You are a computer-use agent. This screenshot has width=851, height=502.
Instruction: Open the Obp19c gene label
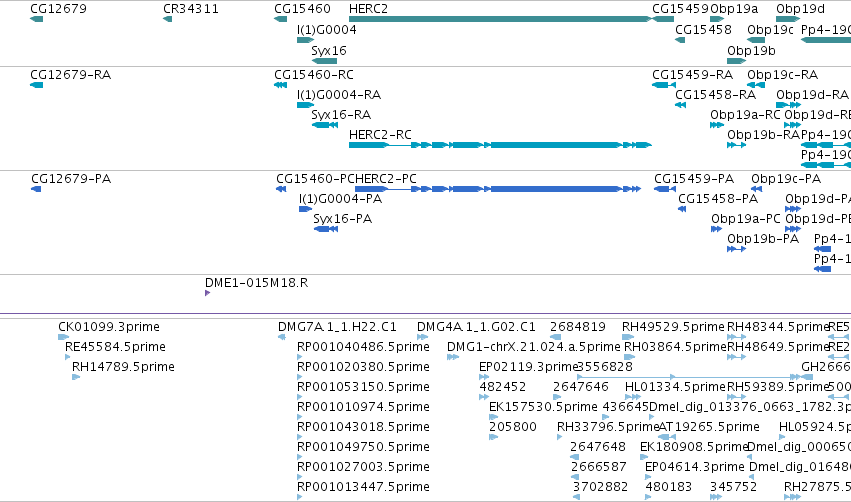[x=770, y=30]
